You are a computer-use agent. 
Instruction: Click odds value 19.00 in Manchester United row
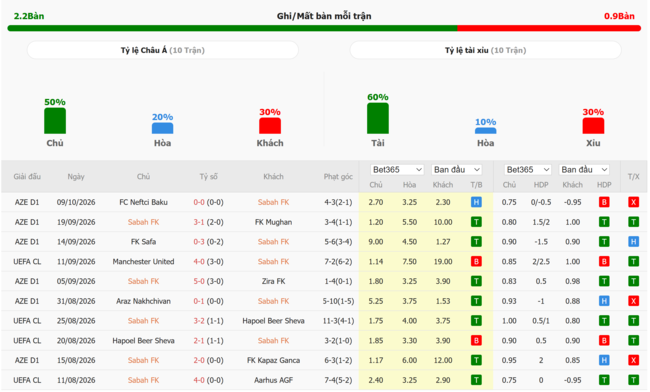point(443,261)
